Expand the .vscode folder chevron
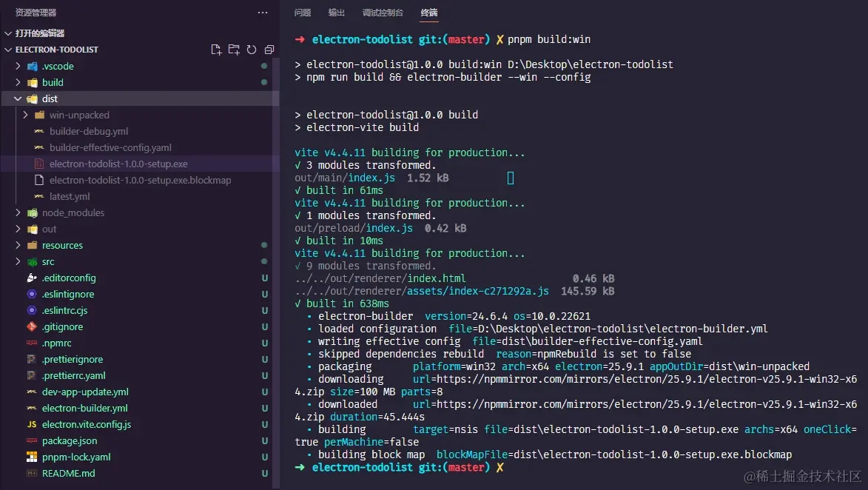 pos(18,66)
